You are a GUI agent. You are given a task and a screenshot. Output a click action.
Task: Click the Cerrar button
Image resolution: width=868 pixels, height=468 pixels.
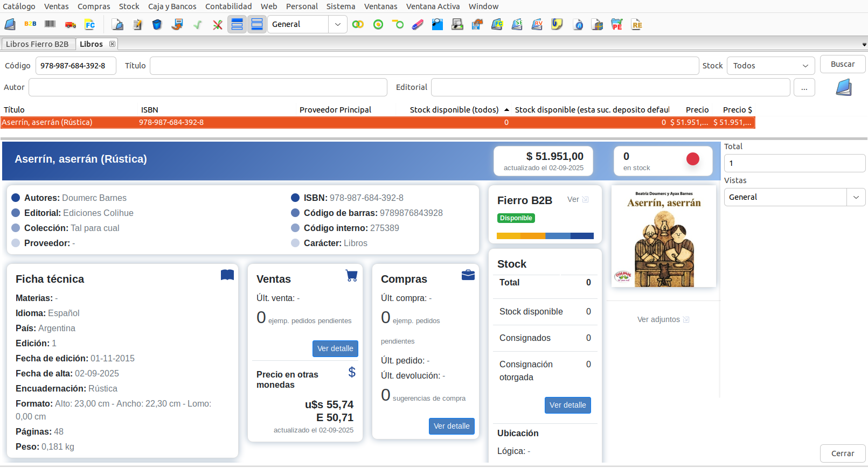[843, 453]
